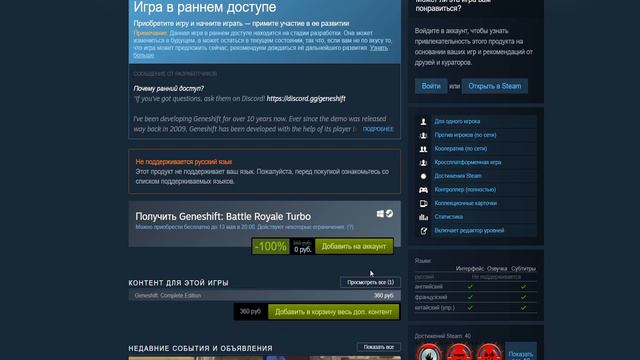Viewport: 640px width, 360px height.
Task: Click the second red achievement thumbnail
Action: click(459, 352)
